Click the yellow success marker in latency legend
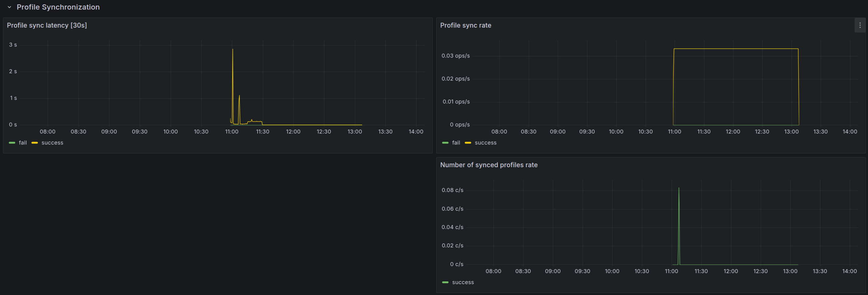 click(35, 143)
